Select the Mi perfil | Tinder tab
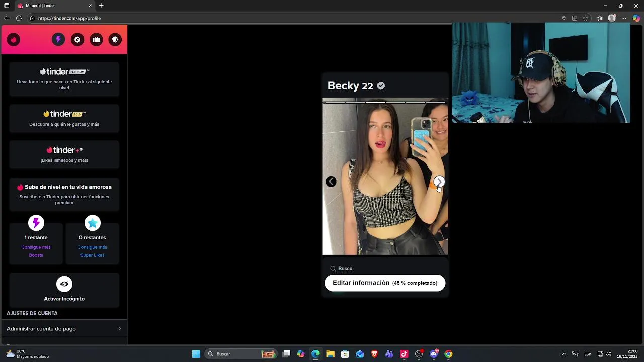 (54, 6)
